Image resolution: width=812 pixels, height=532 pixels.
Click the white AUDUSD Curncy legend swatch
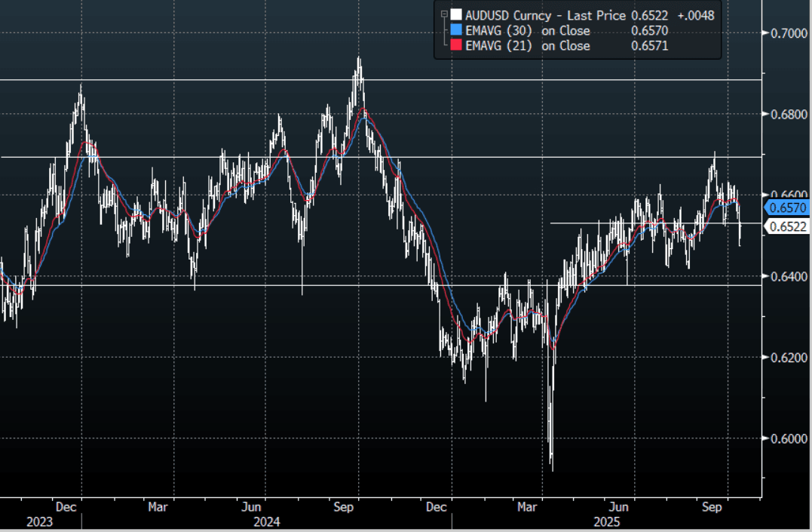[x=455, y=14]
